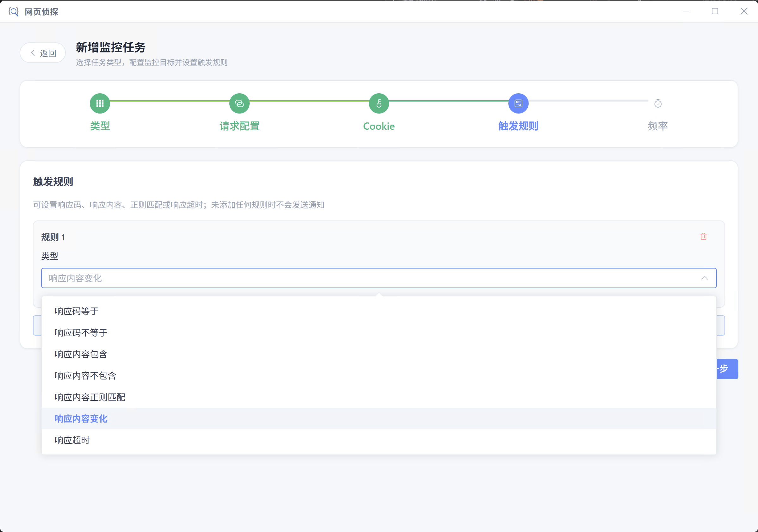
Task: Click the Cookie step label
Action: 379,126
